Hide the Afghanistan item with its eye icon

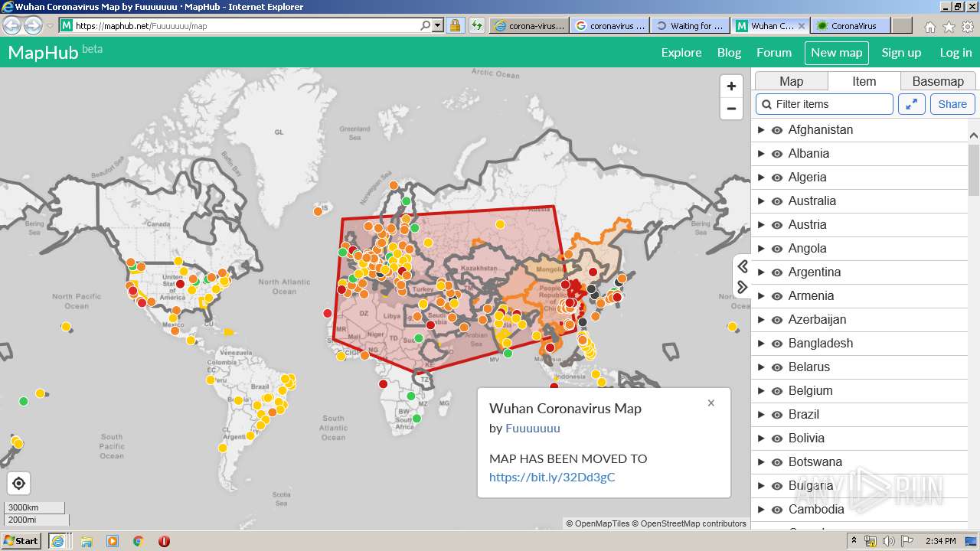[x=777, y=130]
